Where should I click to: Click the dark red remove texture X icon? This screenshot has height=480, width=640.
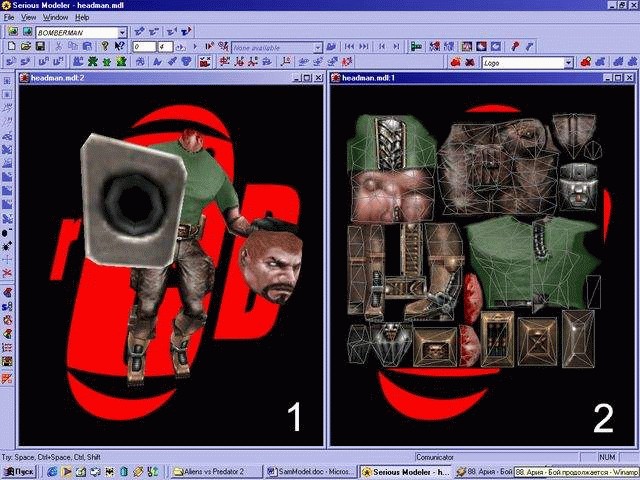[470, 62]
